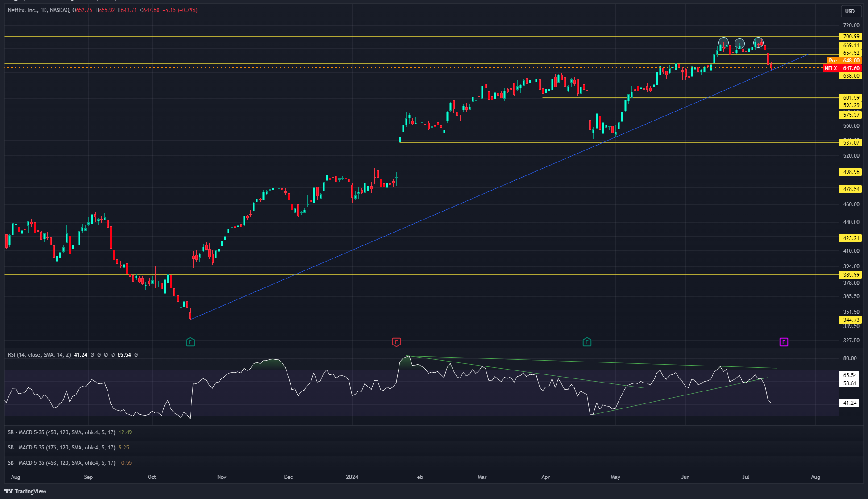Click the −5.15 (−0.79%) change value
The image size is (868, 499).
(x=180, y=10)
